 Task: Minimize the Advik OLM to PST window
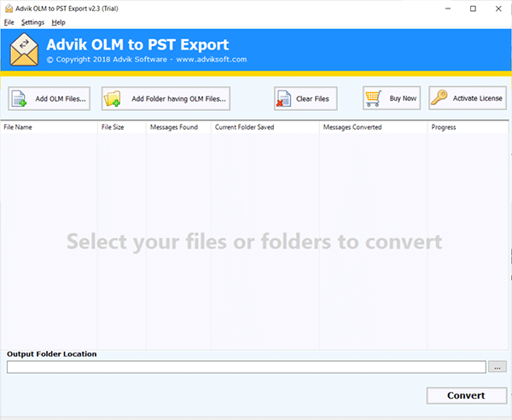[448, 9]
